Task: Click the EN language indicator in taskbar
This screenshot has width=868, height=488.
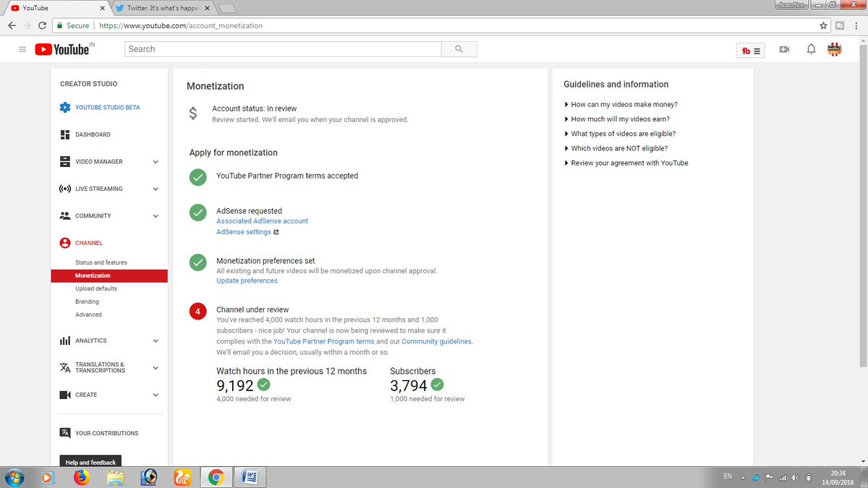Action: (728, 476)
